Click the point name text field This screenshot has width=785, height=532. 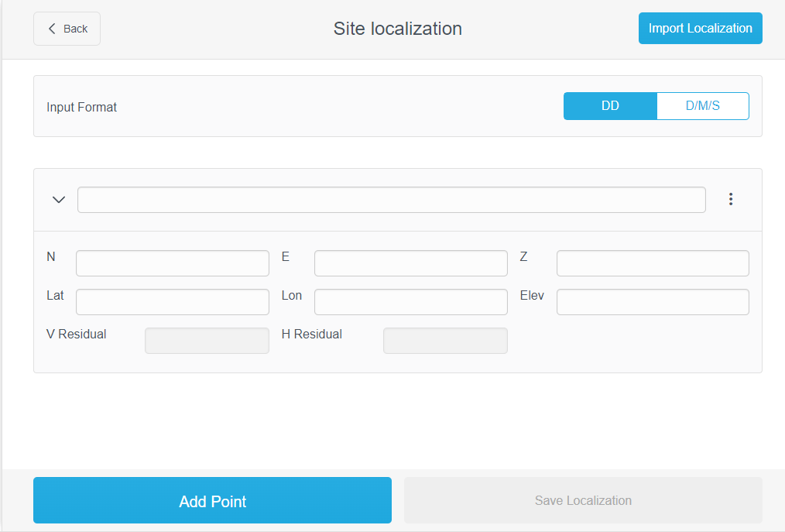pos(391,200)
